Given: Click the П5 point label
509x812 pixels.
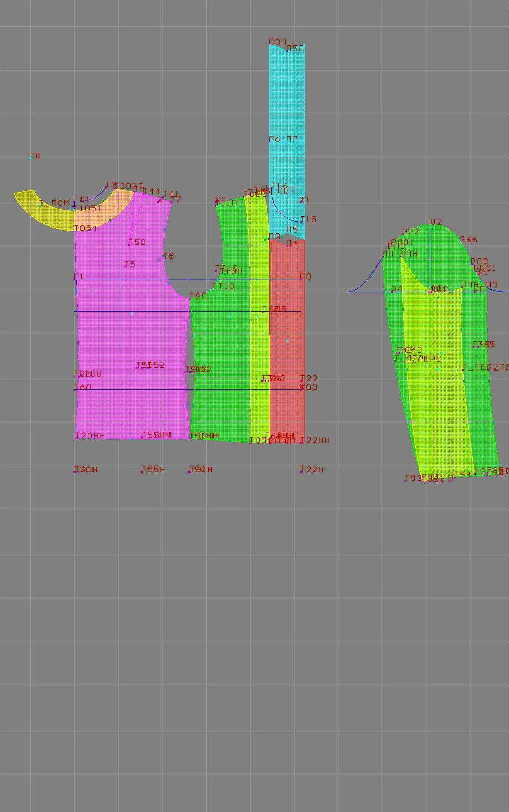Looking at the screenshot, I should tap(292, 230).
